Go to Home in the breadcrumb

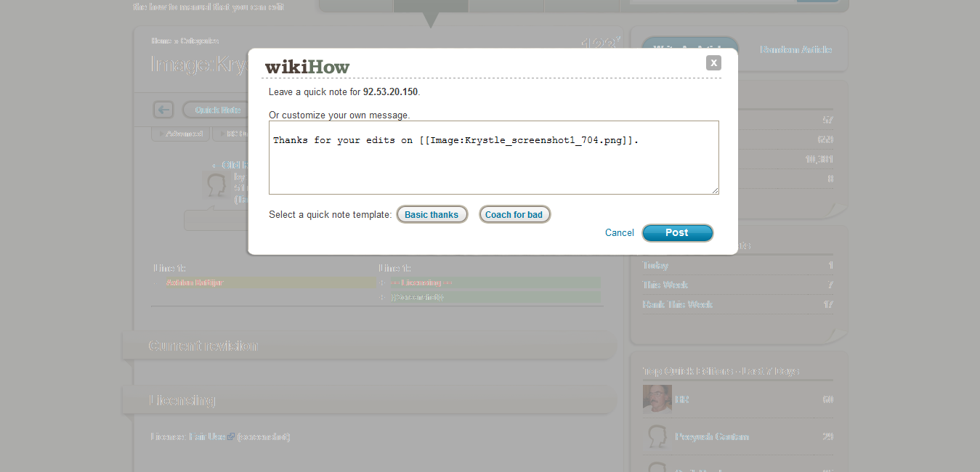pos(161,41)
